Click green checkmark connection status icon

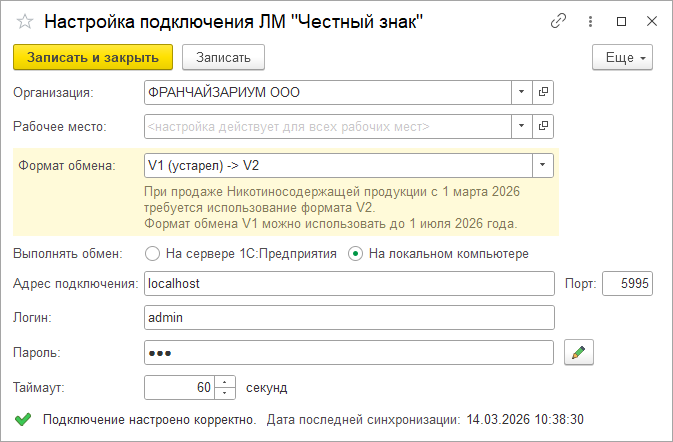[x=23, y=419]
